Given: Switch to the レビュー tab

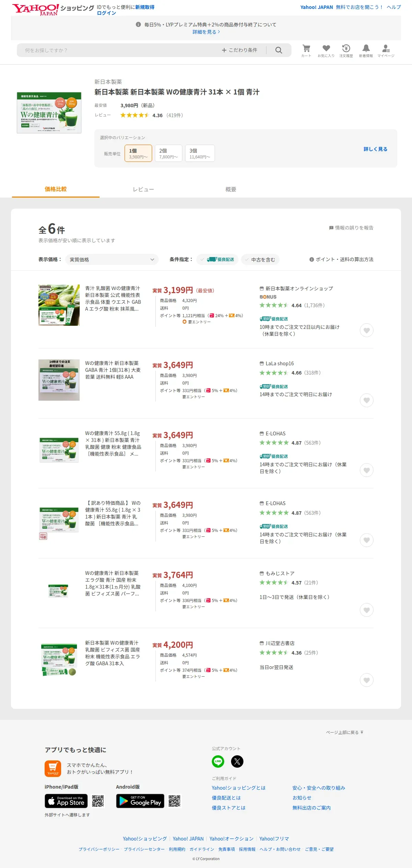Looking at the screenshot, I should coord(143,189).
